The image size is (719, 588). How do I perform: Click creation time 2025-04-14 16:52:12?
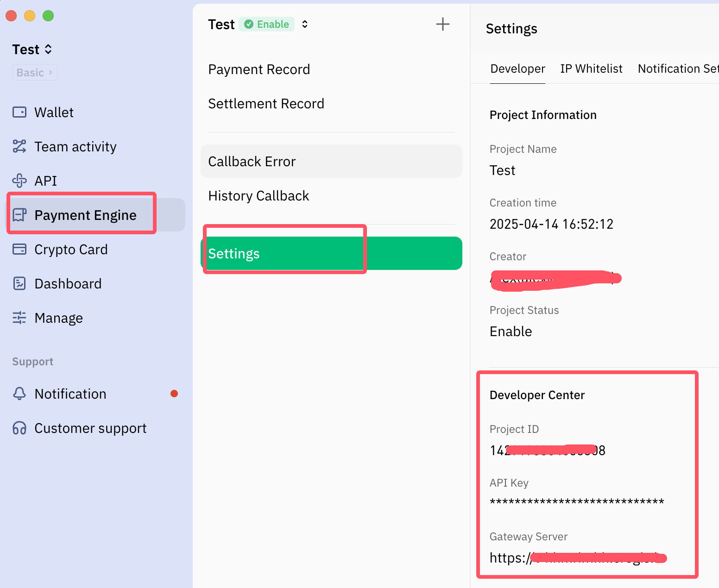[551, 224]
